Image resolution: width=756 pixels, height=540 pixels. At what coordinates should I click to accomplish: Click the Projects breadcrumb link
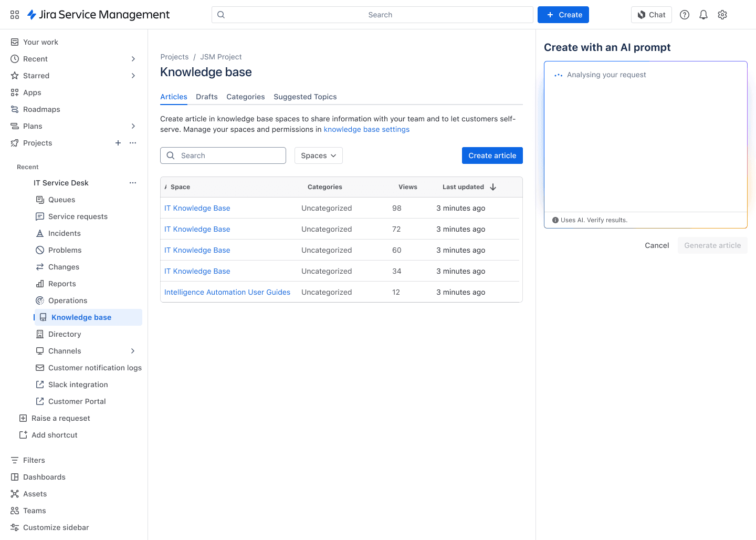tap(174, 57)
